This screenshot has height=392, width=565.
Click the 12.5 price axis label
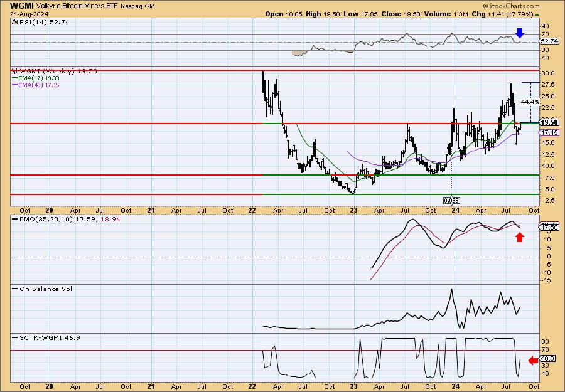(548, 155)
